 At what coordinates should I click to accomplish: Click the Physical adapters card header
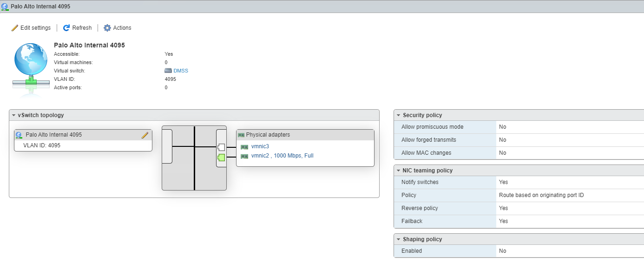305,135
